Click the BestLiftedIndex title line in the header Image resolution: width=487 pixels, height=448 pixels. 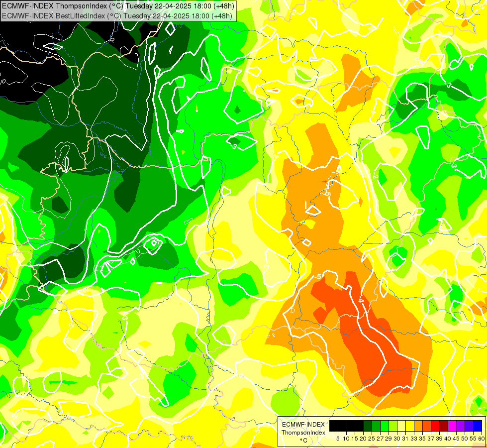click(x=117, y=15)
